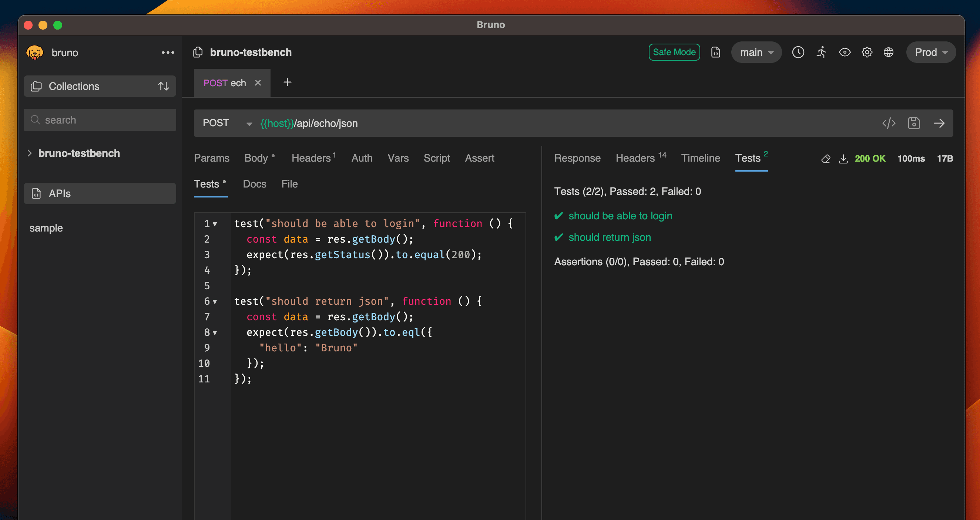Click the settings gear icon in toolbar
Screen dimensions: 980x520
(867, 52)
